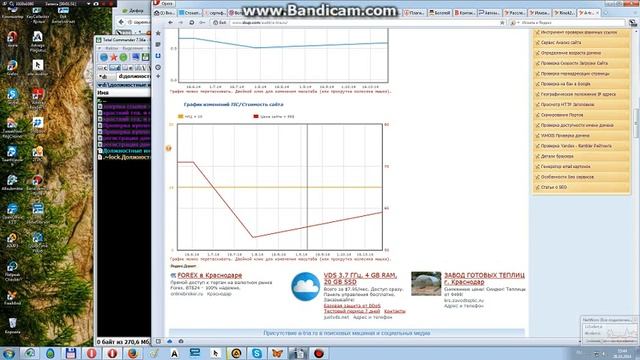Image resolution: width=640 pixels, height=360 pixels.
Task: Open Firefox from the taskbar
Action: (x=133, y=353)
